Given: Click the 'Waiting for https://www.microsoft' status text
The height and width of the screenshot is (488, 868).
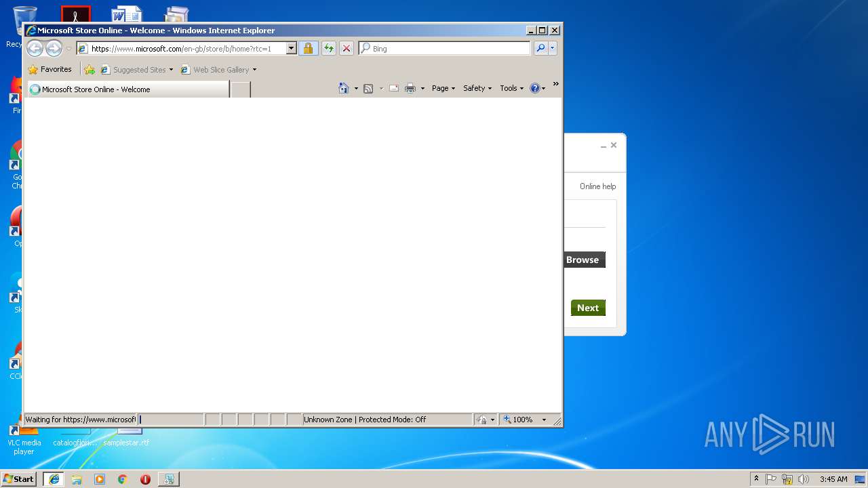Looking at the screenshot, I should [x=80, y=420].
